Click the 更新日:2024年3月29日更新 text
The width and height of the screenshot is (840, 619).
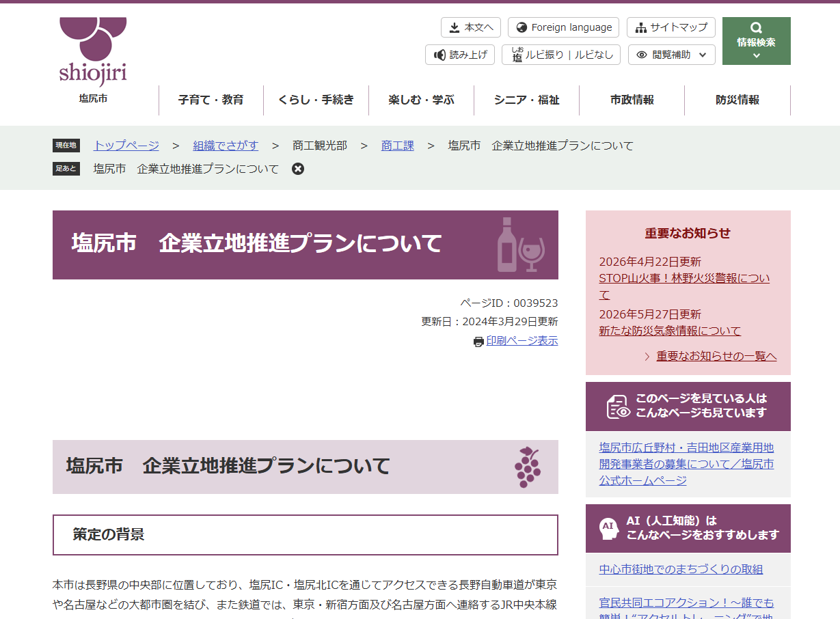(x=489, y=322)
